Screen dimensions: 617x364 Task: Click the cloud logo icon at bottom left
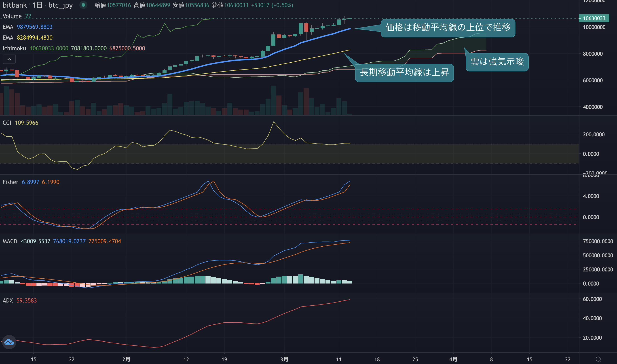click(9, 342)
